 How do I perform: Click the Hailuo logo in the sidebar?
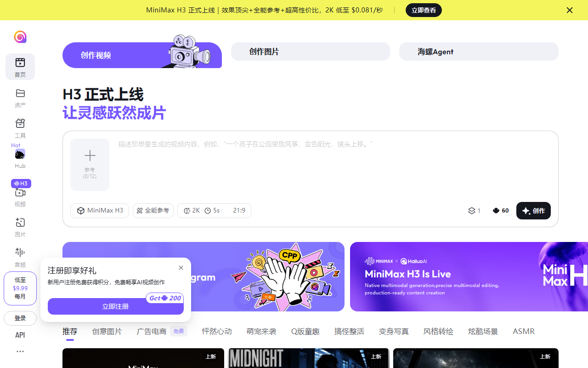click(20, 37)
